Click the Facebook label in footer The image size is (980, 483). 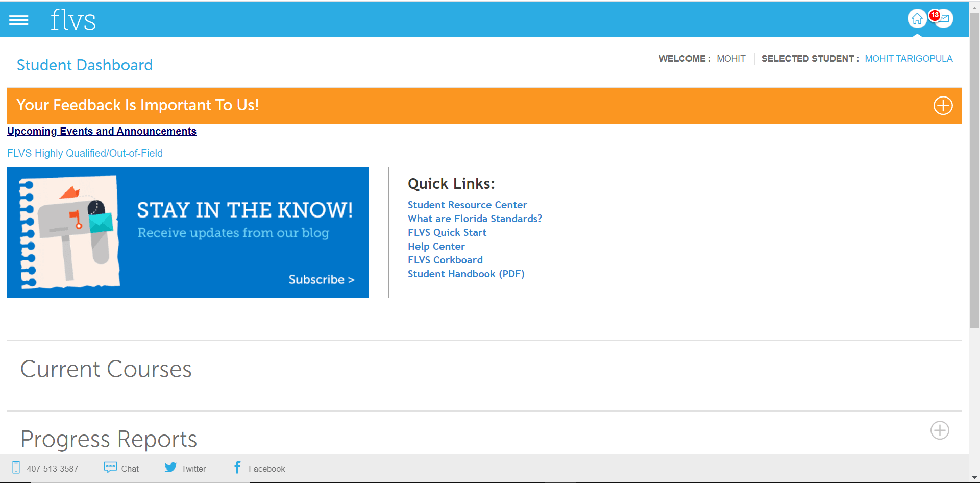point(267,469)
